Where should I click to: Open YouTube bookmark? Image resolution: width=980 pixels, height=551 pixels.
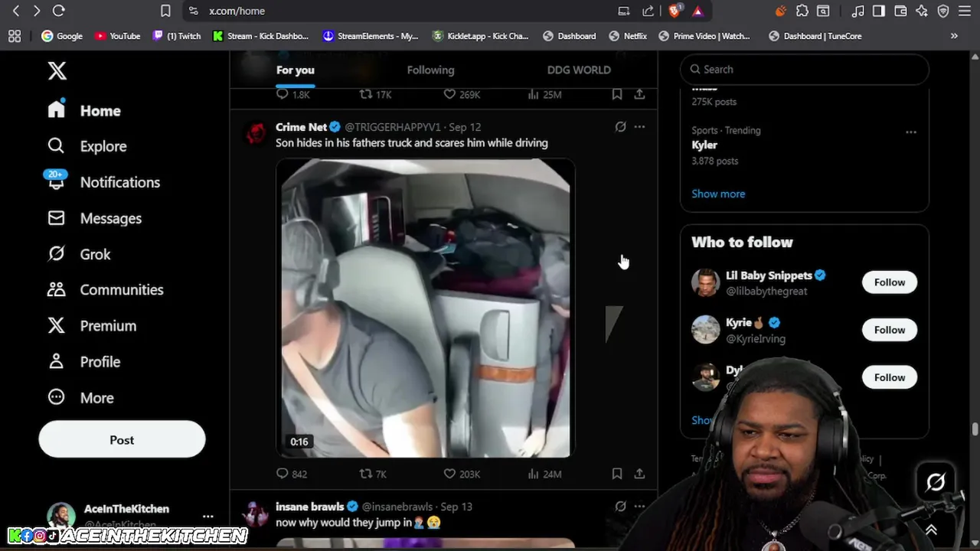pos(117,36)
